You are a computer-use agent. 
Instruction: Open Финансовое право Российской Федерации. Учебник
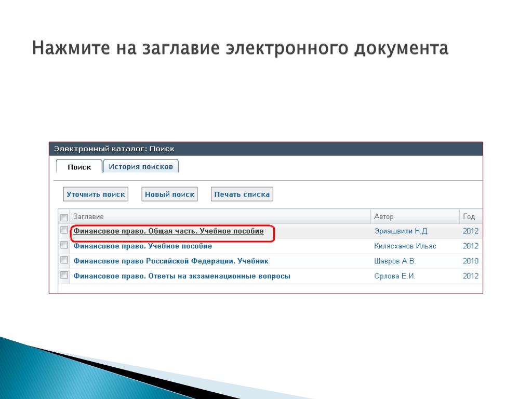click(x=170, y=261)
